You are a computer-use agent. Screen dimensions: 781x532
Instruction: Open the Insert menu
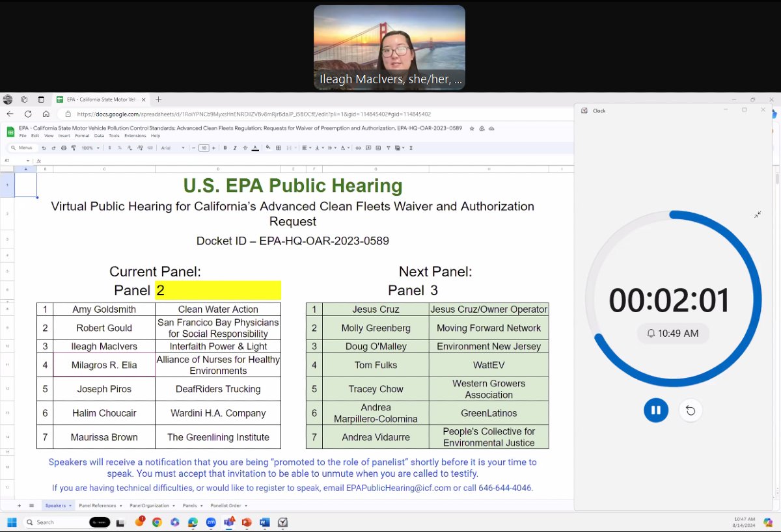(64, 136)
